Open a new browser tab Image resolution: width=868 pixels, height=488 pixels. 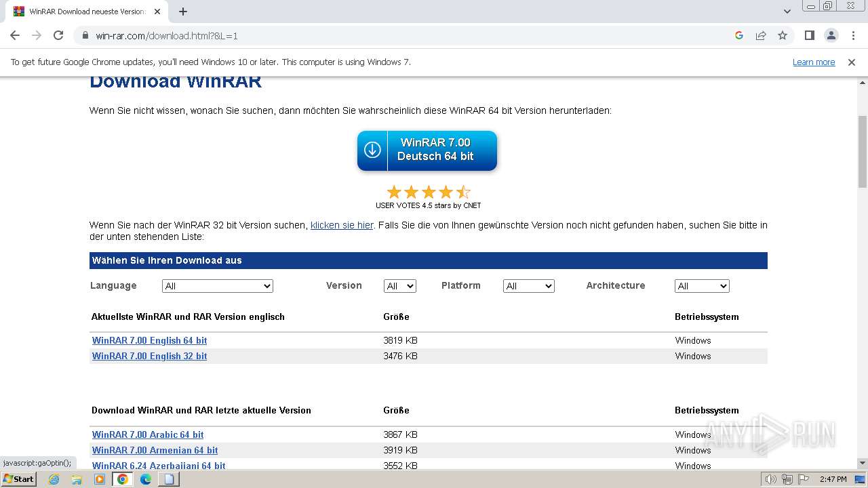click(183, 12)
